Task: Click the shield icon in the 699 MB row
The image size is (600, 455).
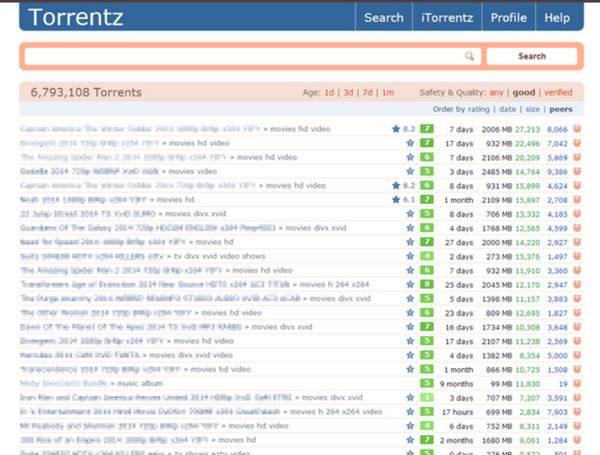Action: (577, 412)
